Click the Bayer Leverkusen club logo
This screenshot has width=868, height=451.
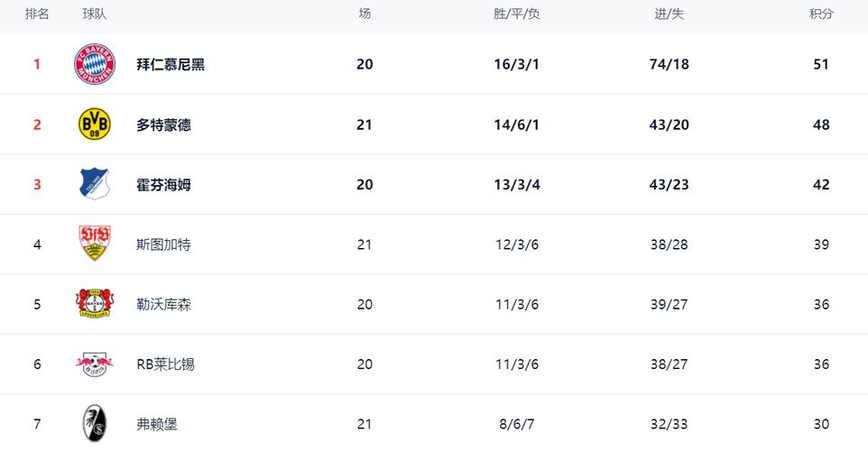click(x=95, y=304)
